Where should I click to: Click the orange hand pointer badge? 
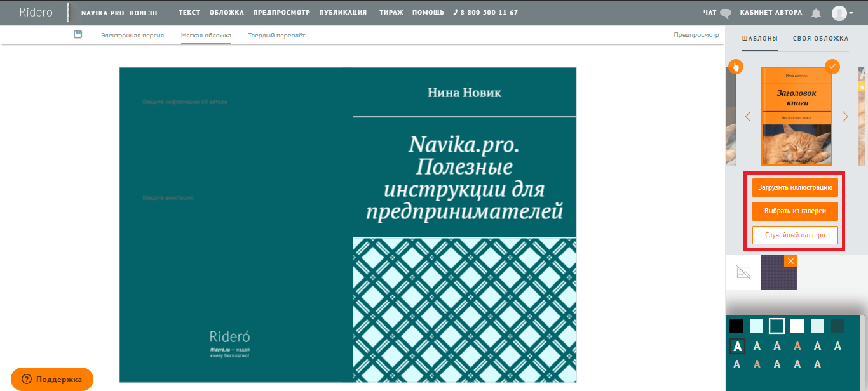(x=736, y=66)
